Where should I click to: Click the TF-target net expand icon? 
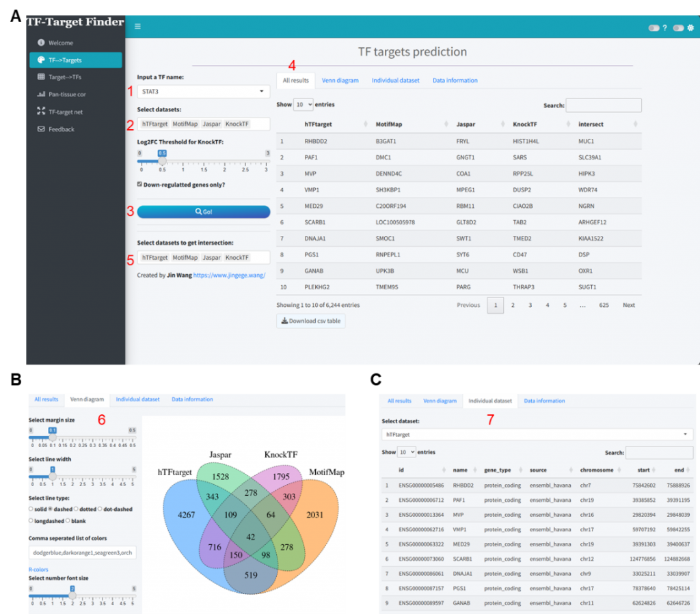[x=40, y=112]
